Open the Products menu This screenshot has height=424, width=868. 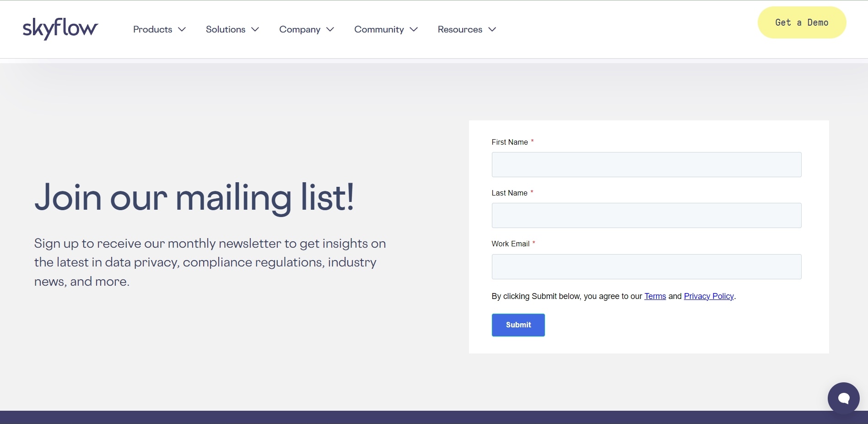coord(159,29)
